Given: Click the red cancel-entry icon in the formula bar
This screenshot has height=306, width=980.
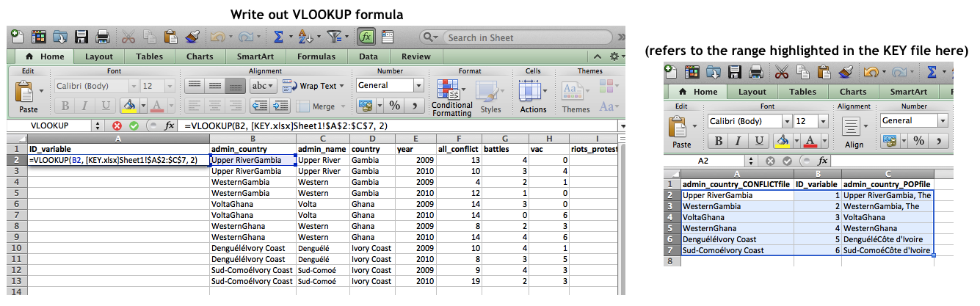Looking at the screenshot, I should [117, 125].
